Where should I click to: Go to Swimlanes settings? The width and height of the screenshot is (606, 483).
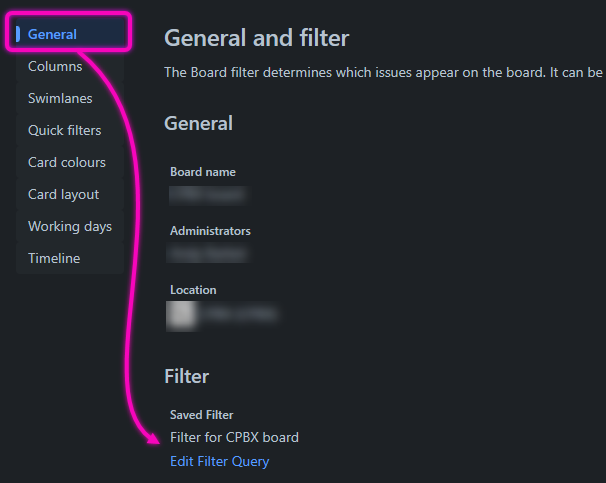[60, 99]
